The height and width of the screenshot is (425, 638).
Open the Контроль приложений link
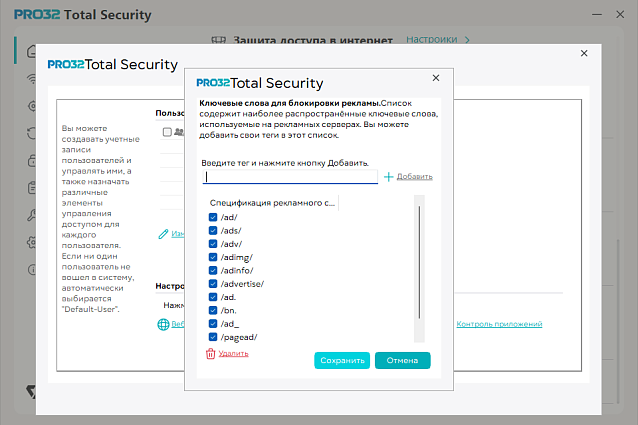[499, 324]
